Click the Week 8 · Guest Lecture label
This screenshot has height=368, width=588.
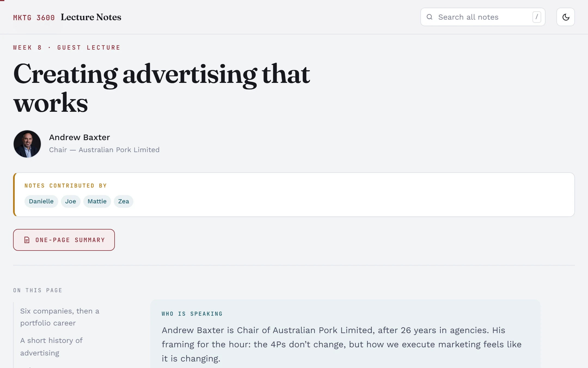click(67, 47)
